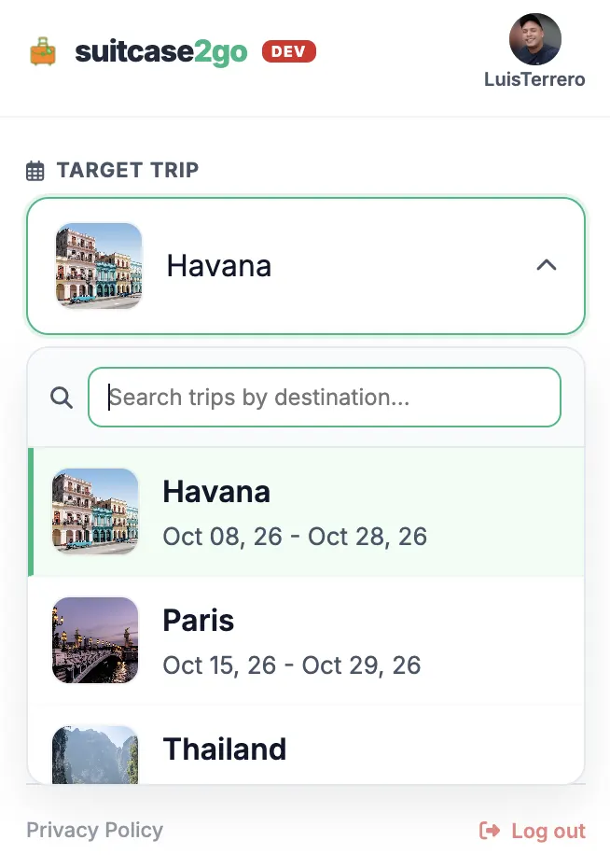Open the LuisTerrero profile avatar

click(x=534, y=39)
